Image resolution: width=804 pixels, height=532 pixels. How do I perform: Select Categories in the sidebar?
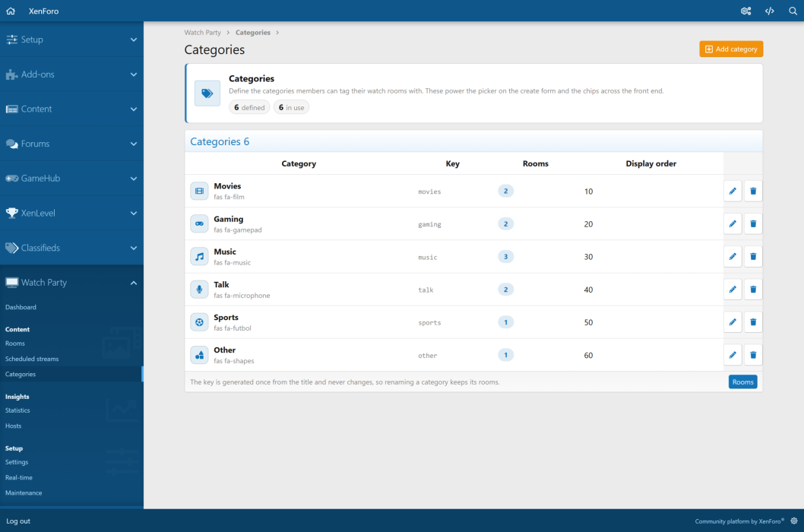tap(21, 374)
